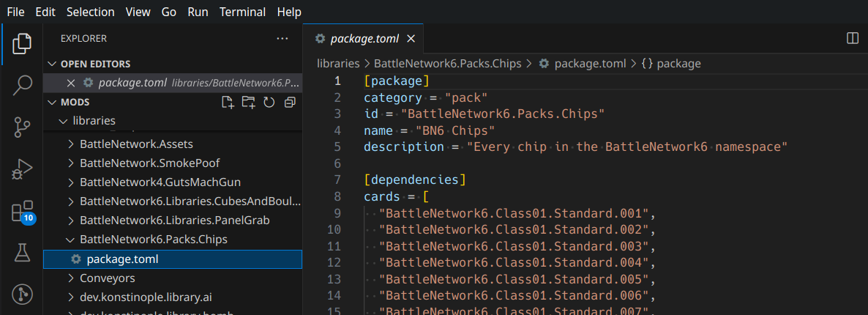Click the "BN6 Chips" name value
This screenshot has width=868, height=315.
[455, 130]
